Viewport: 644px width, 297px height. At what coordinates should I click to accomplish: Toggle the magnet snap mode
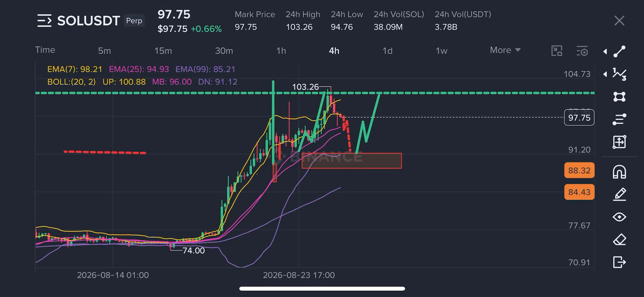click(x=619, y=172)
